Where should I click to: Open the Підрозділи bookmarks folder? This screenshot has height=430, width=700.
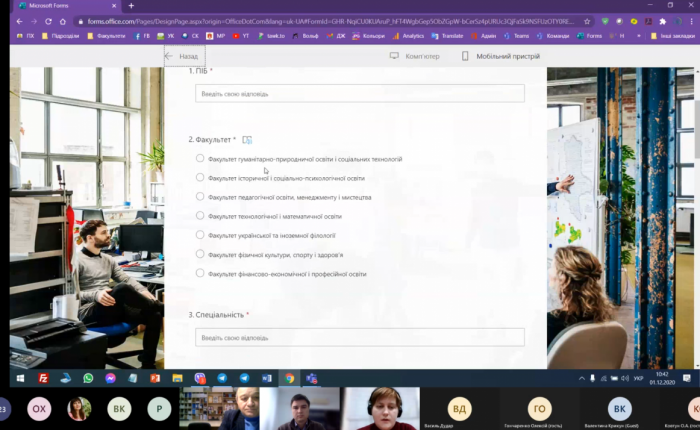click(61, 36)
